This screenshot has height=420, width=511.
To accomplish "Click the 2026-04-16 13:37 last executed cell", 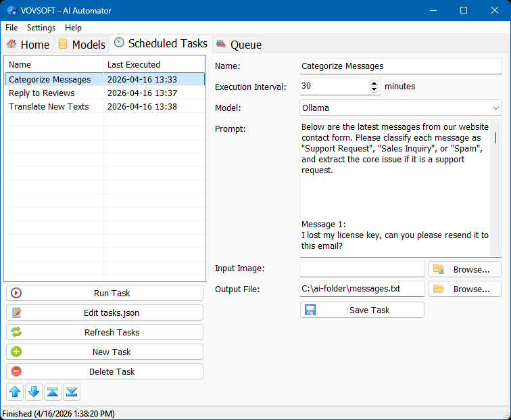I will point(142,93).
